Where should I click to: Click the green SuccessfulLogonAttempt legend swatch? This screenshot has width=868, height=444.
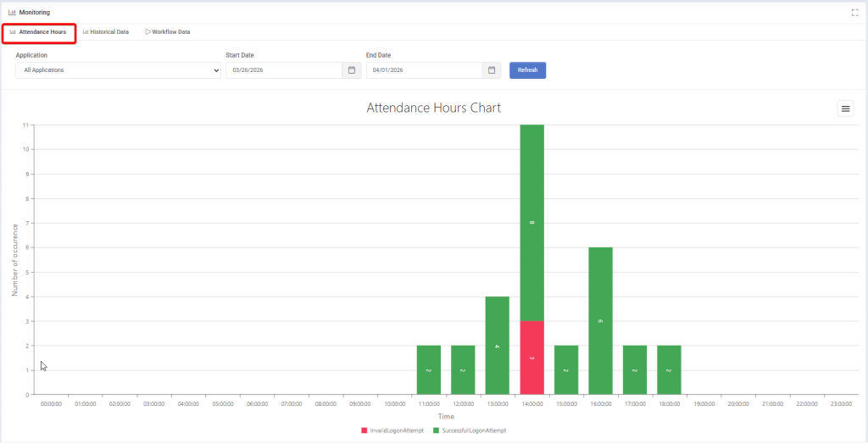click(x=436, y=430)
